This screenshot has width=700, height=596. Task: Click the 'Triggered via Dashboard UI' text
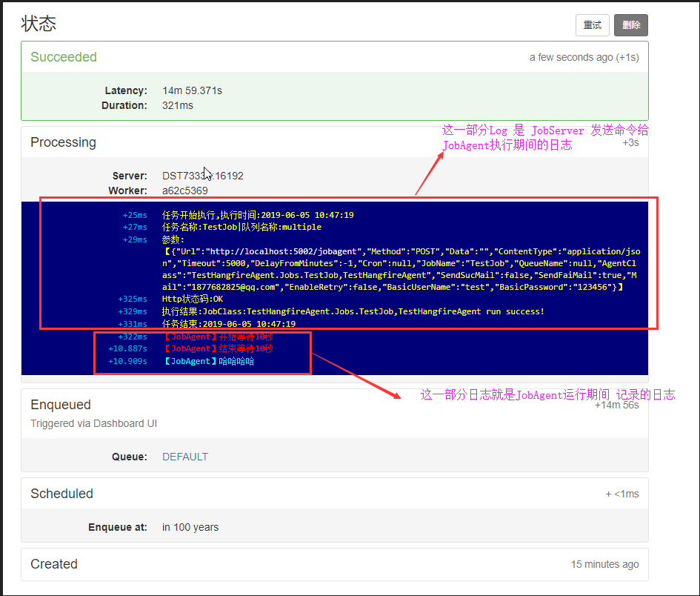pos(93,423)
